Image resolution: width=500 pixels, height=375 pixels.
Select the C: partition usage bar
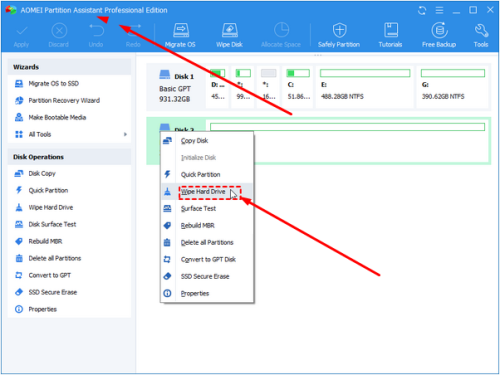(298, 73)
